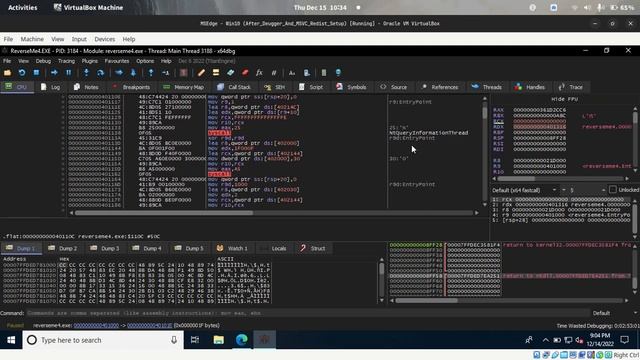Open Task View on Windows taskbar
This screenshot has height=360, width=640.
(195, 340)
